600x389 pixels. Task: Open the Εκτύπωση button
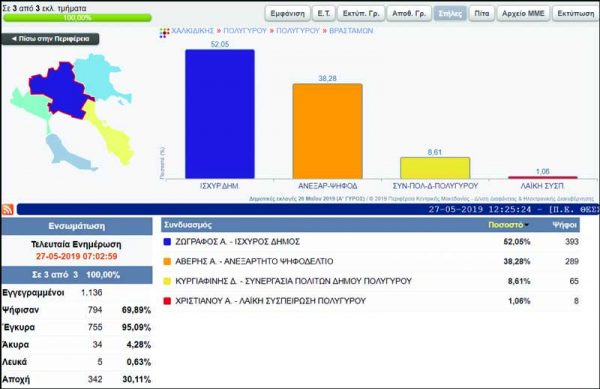tap(576, 13)
